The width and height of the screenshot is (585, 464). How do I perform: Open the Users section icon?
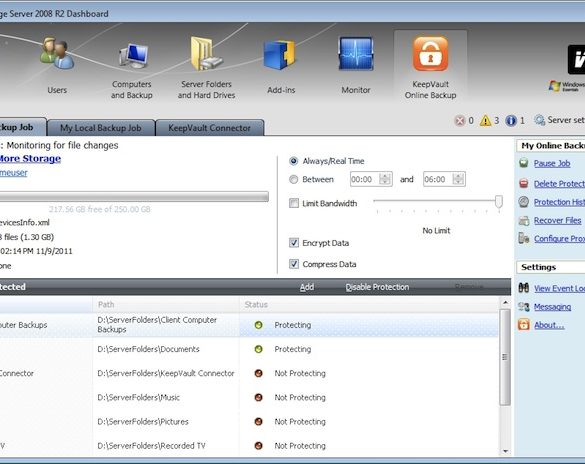(x=57, y=53)
